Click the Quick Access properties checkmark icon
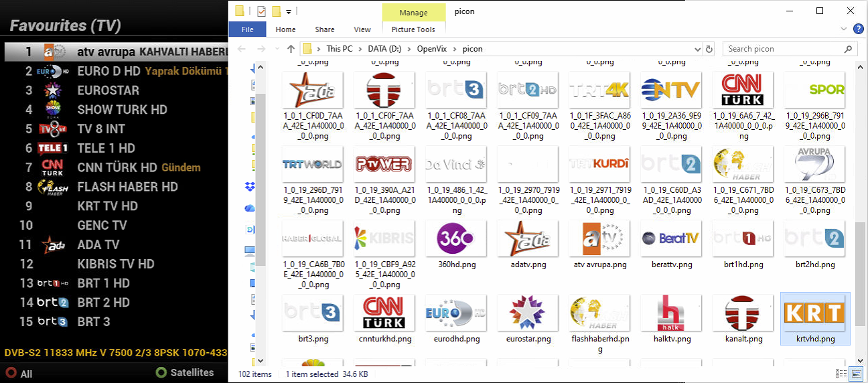 [x=261, y=11]
